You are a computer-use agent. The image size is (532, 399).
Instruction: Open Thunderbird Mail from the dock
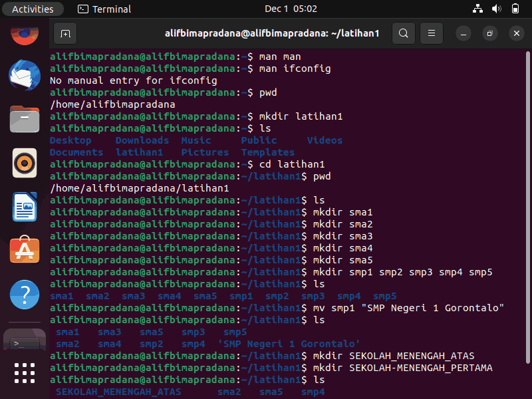pos(25,75)
